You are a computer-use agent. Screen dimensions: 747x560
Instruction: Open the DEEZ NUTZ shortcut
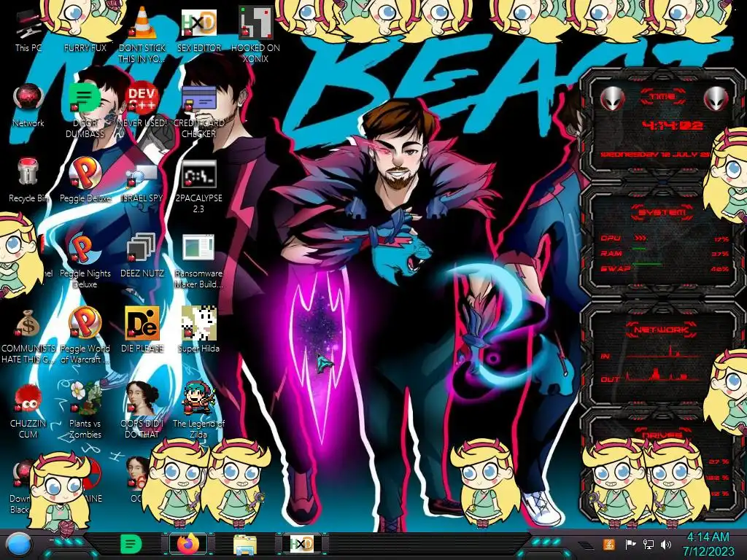[142, 255]
